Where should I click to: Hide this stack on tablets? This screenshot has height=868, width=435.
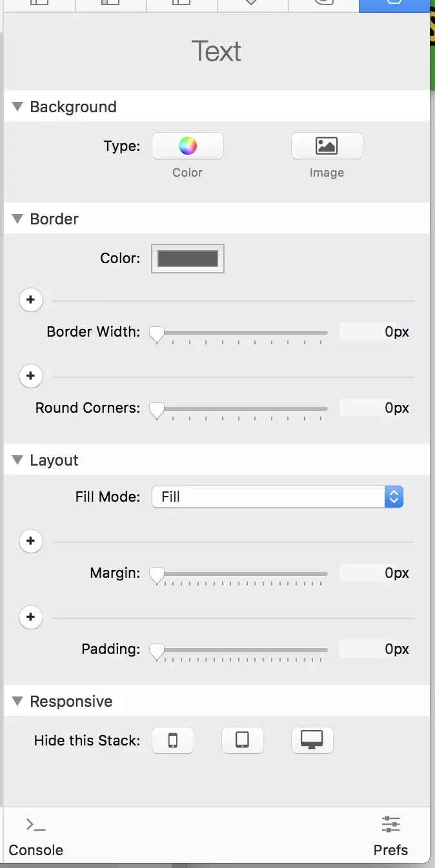[x=242, y=740]
